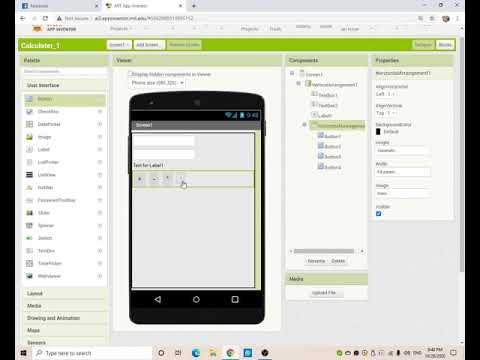Open the Projects menu

[x=121, y=29]
